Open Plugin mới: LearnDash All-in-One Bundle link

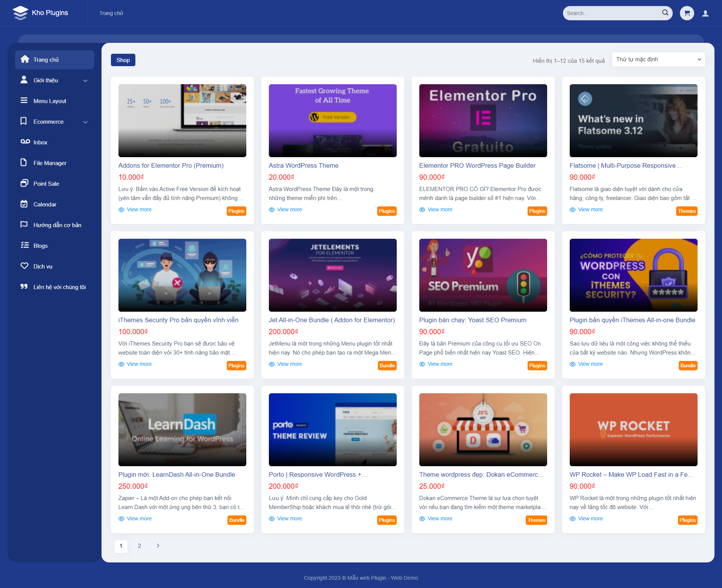[x=177, y=474]
